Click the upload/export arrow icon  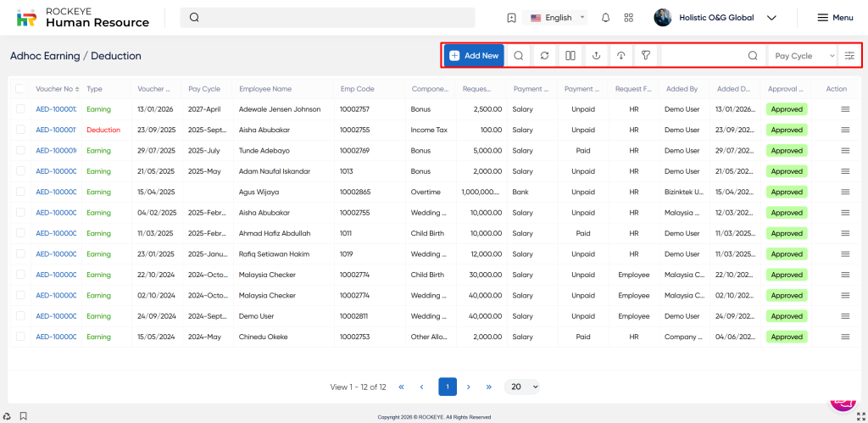click(596, 56)
